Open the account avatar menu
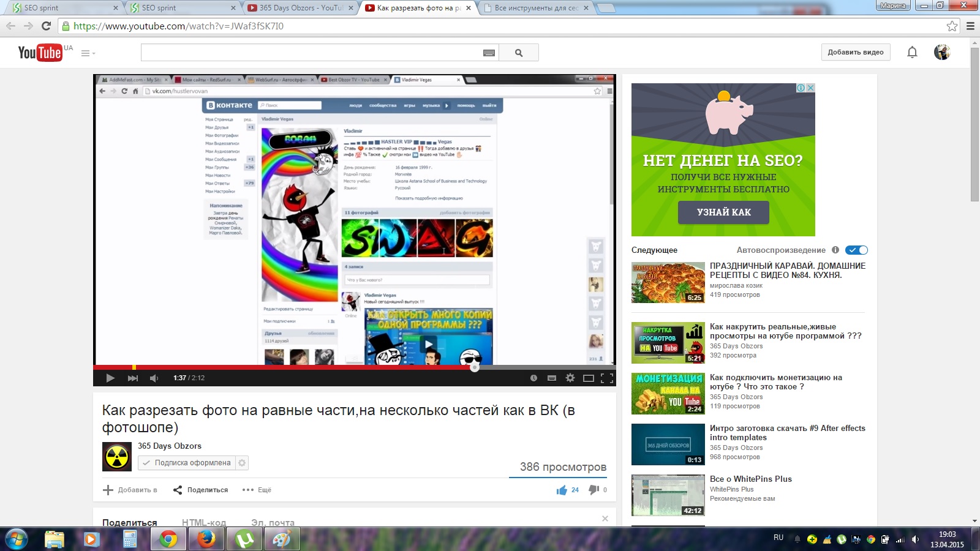Image resolution: width=980 pixels, height=551 pixels. (x=941, y=52)
